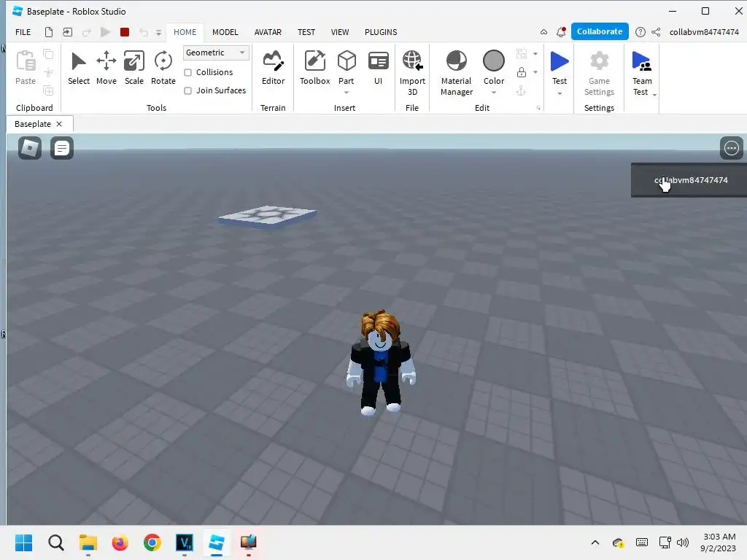Image resolution: width=747 pixels, height=560 pixels.
Task: Enable the Join Surfaces checkbox
Action: [x=188, y=90]
